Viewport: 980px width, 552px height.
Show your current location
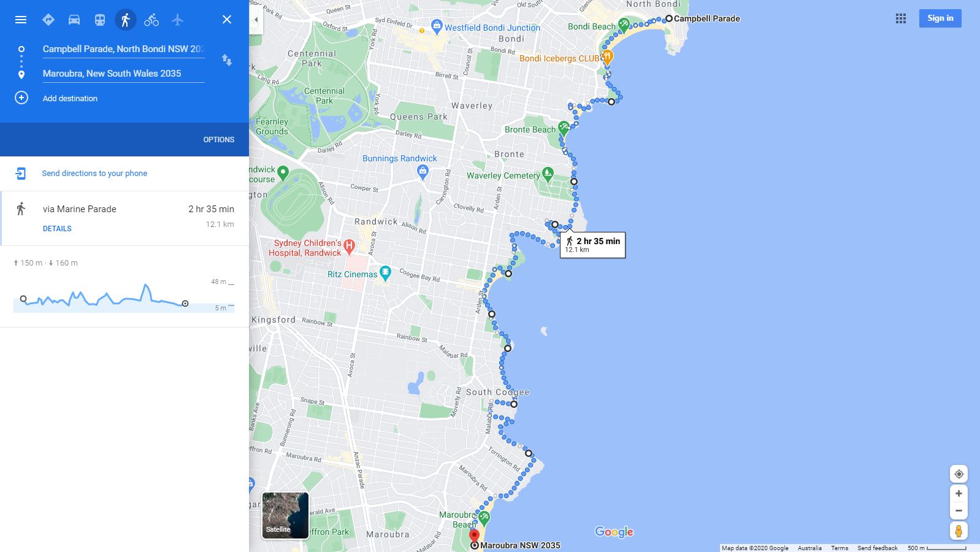[x=959, y=474]
